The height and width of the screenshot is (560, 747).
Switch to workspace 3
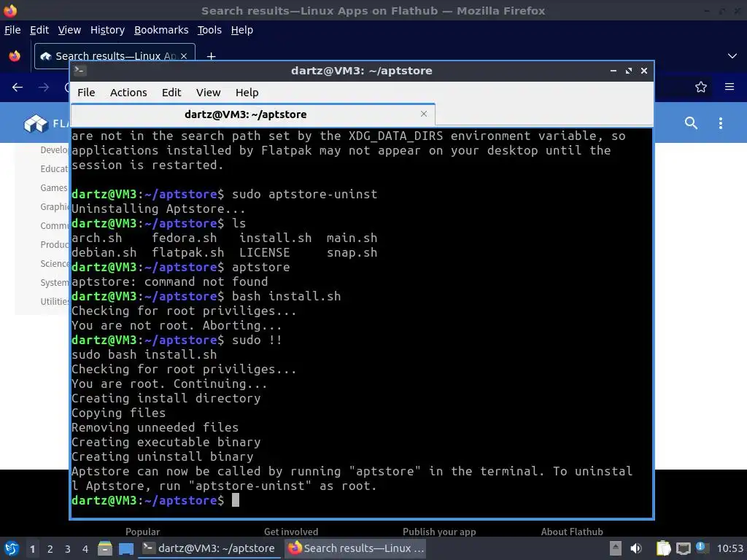coord(68,548)
